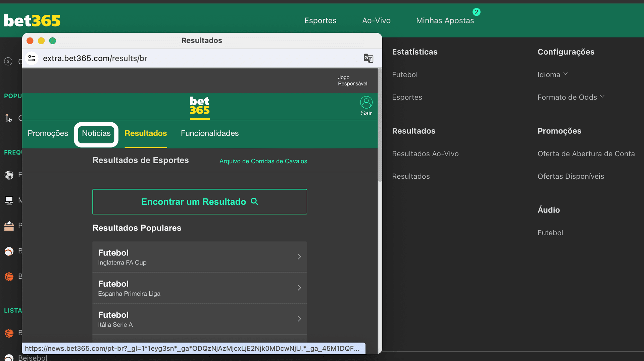Open Futebol under Estatísticas
Screen dimensions: 644x361
coord(405,74)
